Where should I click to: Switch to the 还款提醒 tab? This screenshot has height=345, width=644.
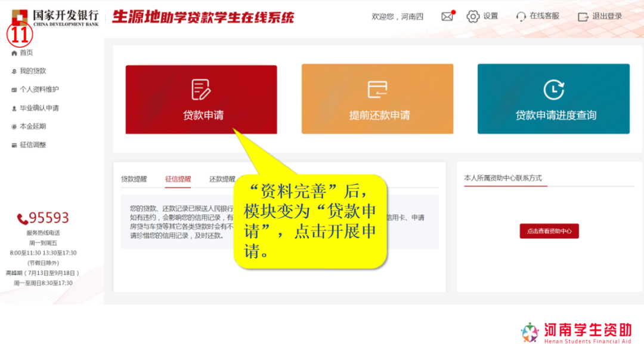click(222, 179)
